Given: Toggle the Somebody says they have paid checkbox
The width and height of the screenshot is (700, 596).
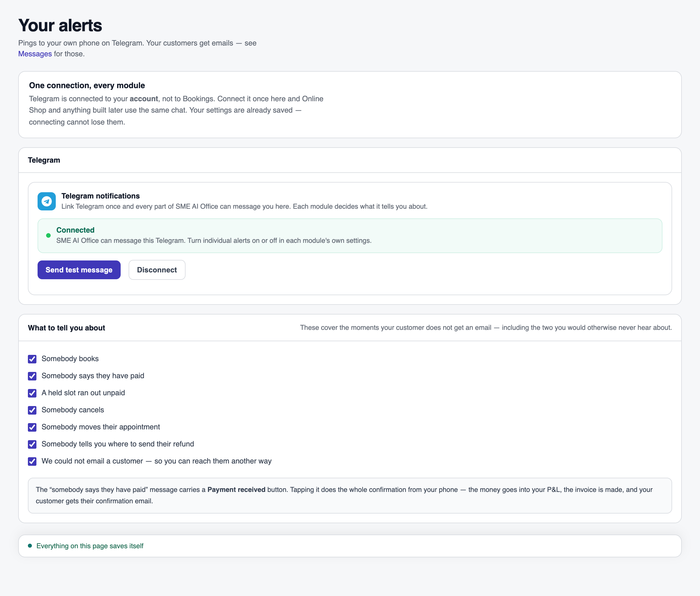Looking at the screenshot, I should [32, 376].
